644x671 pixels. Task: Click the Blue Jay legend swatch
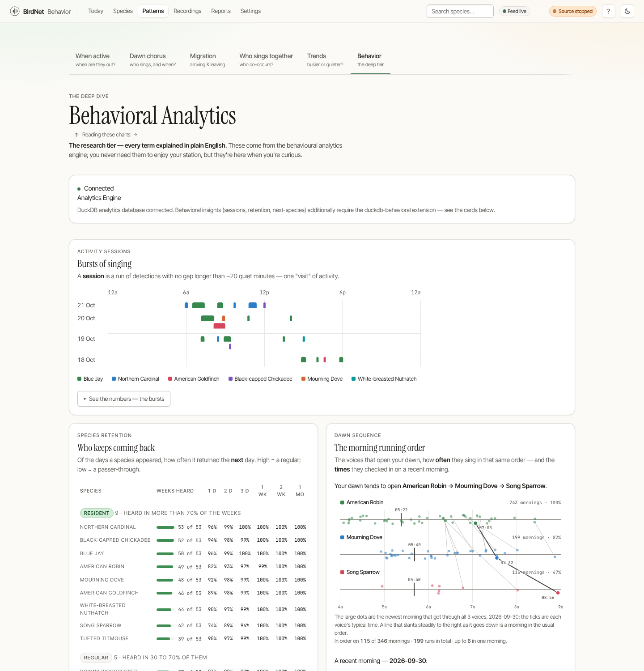click(x=80, y=379)
